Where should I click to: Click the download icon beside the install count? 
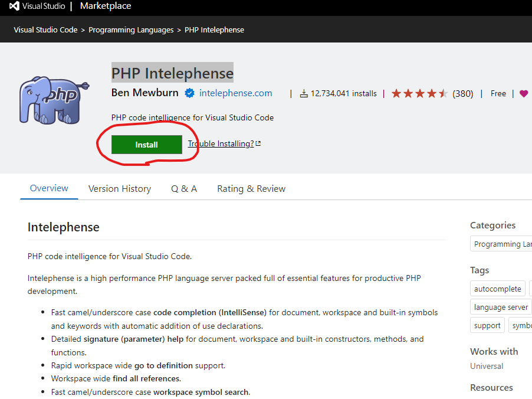coord(304,93)
